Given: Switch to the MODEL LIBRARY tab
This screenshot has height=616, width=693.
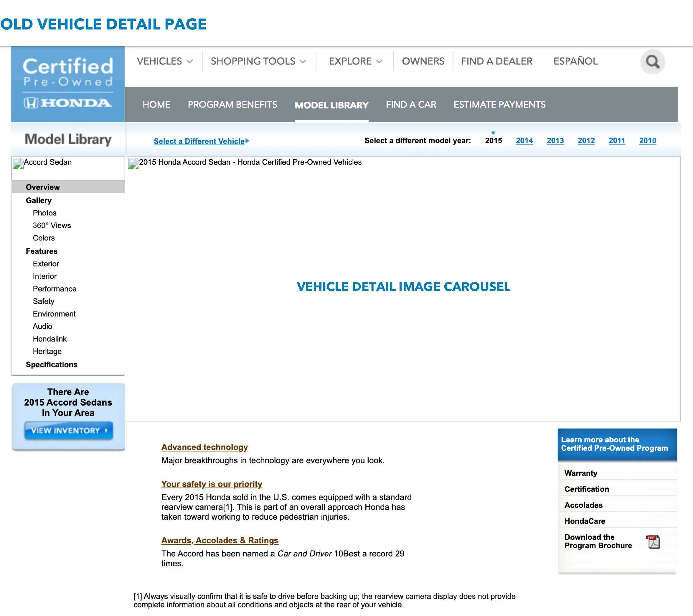Looking at the screenshot, I should pos(331,105).
